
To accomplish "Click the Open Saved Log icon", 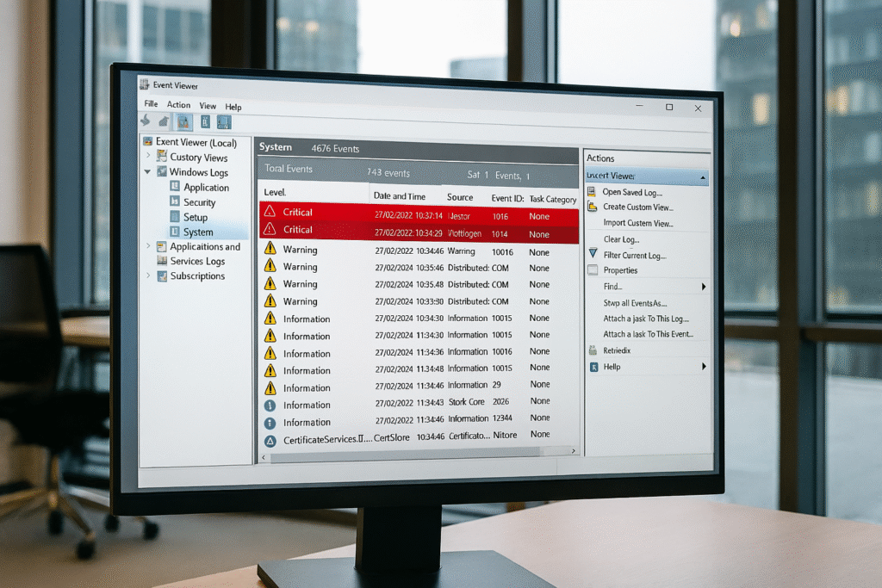I will coord(593,190).
